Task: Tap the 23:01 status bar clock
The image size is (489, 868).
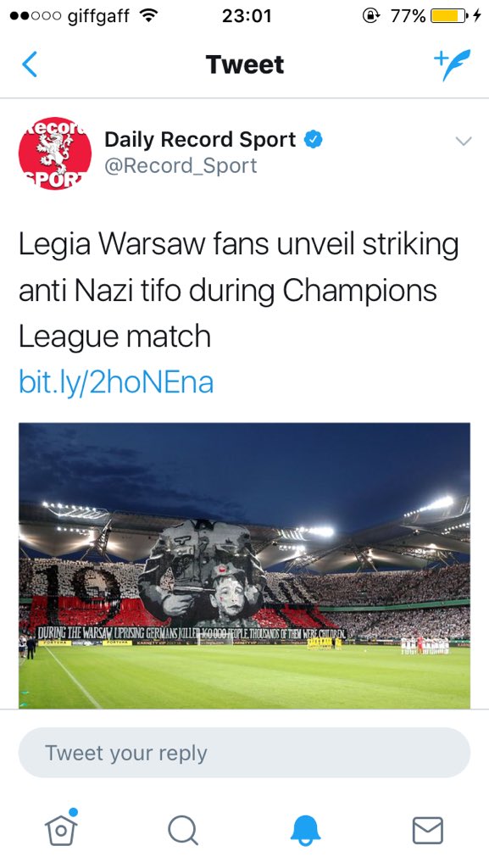Action: pos(246,16)
